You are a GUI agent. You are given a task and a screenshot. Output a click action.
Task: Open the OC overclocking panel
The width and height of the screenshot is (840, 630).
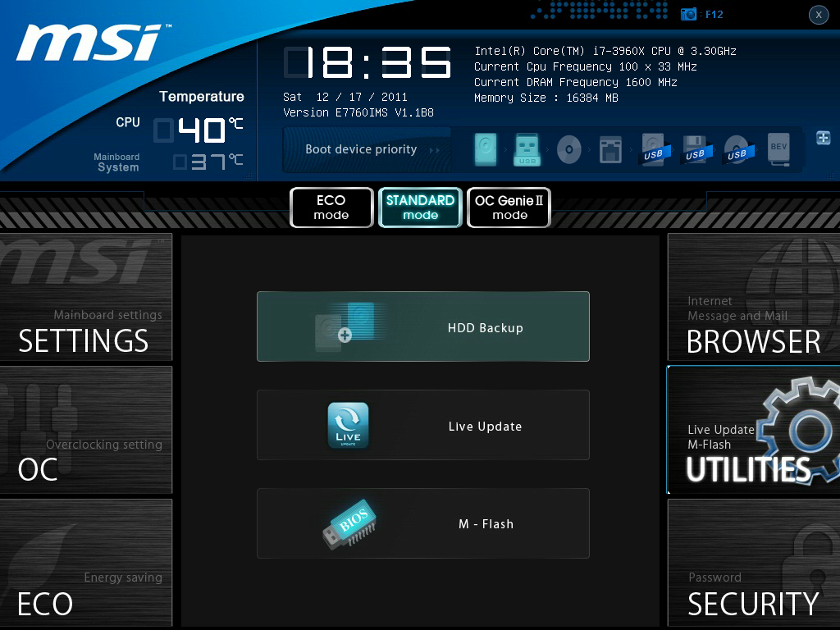click(85, 430)
